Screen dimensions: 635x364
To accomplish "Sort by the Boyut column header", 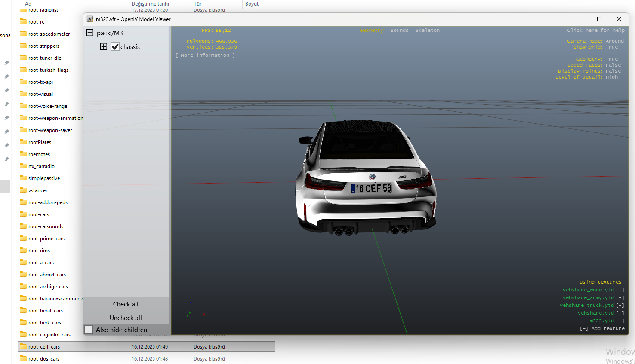I will point(252,4).
